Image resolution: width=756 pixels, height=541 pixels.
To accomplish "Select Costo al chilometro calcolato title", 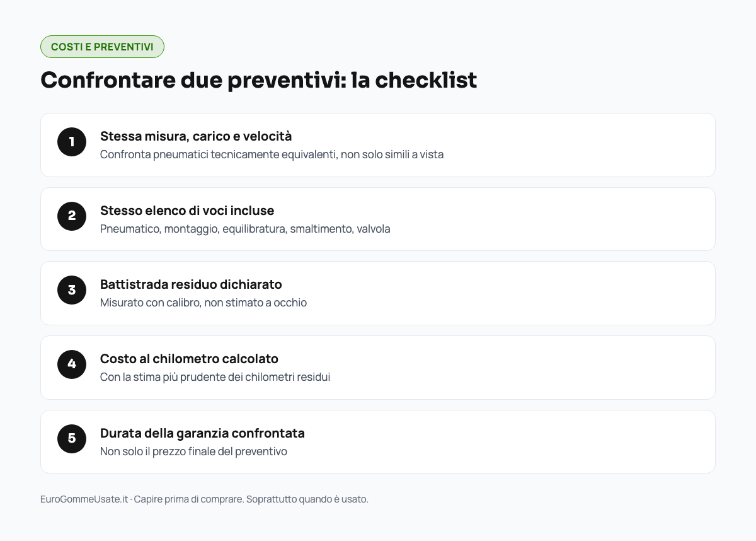I will point(189,359).
